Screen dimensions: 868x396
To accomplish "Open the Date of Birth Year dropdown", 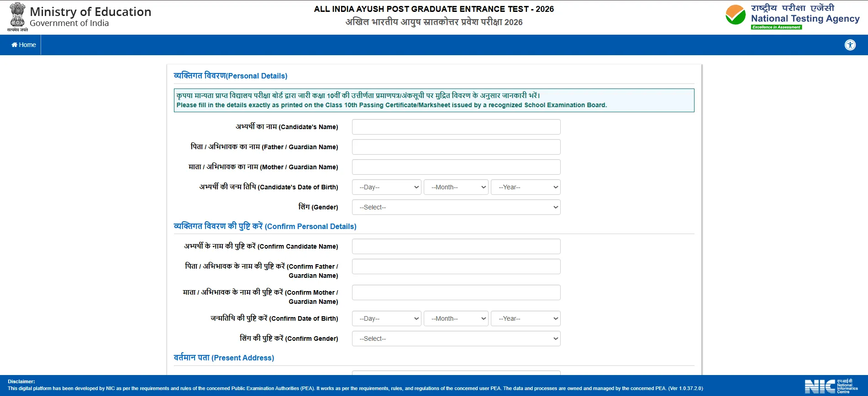I will click(526, 187).
